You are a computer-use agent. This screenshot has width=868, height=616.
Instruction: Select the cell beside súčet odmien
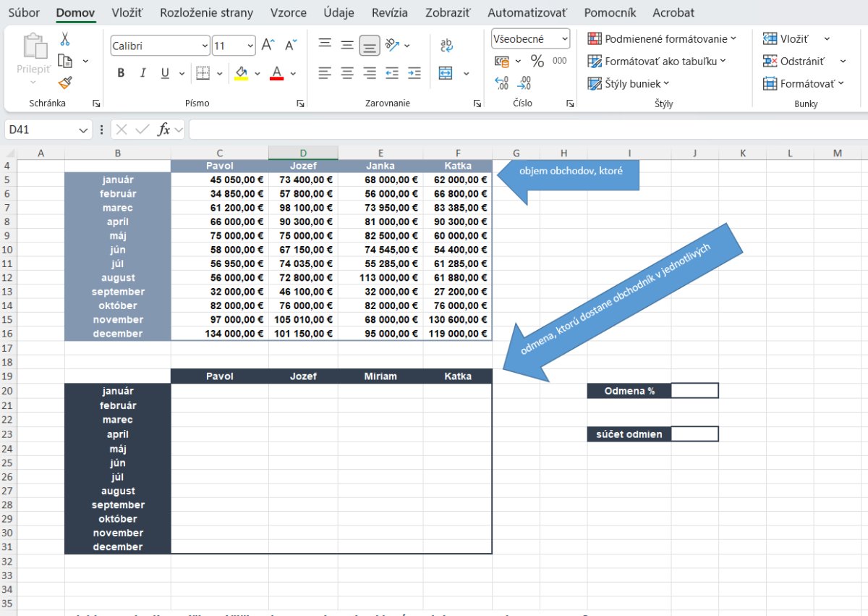(694, 434)
